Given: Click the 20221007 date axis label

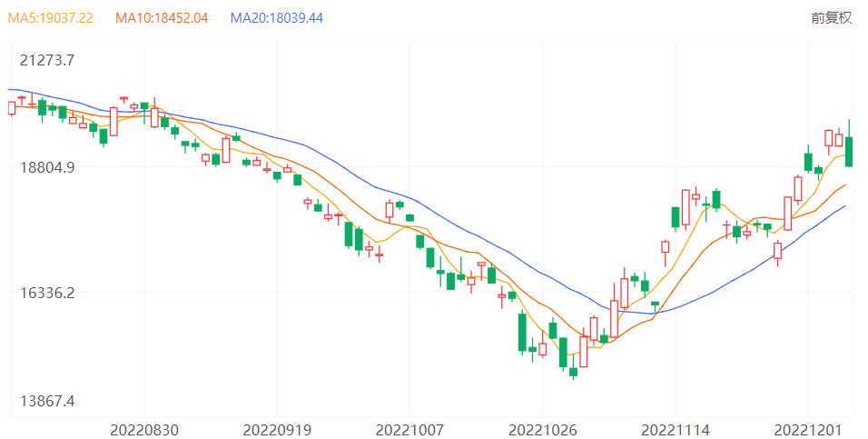Looking at the screenshot, I should coord(409,430).
